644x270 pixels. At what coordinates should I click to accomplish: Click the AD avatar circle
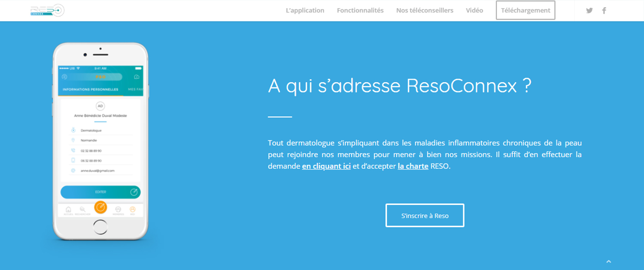(100, 106)
